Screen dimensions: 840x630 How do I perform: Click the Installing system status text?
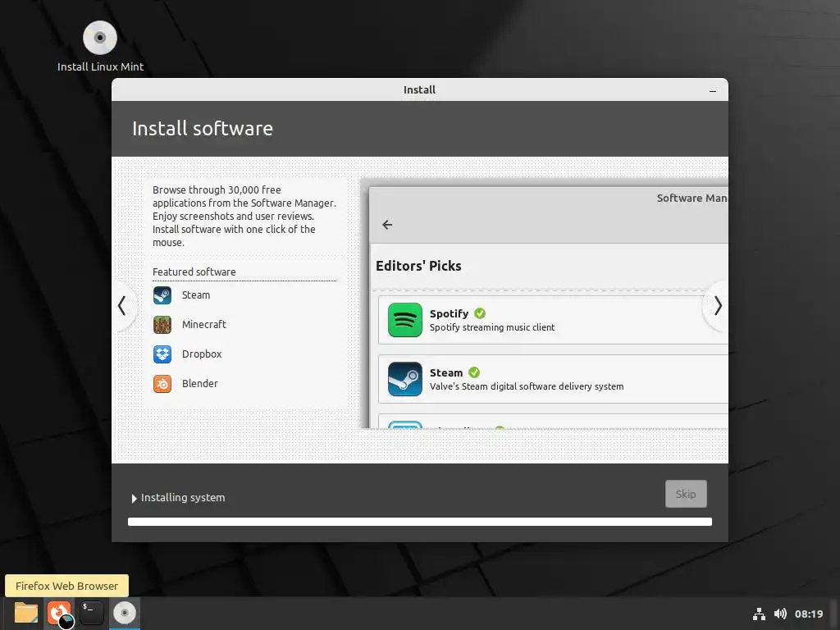pos(183,498)
